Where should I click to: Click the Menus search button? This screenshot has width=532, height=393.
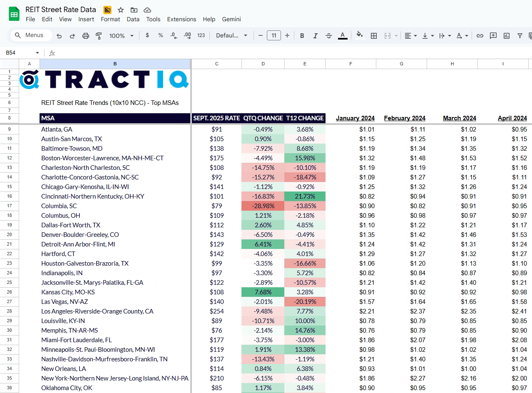point(30,35)
